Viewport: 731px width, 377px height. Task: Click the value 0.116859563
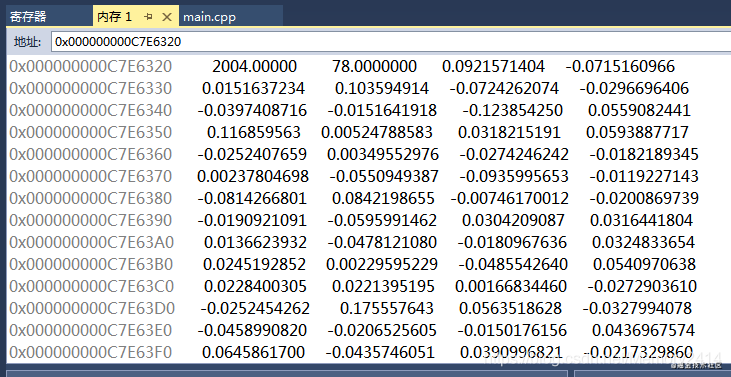[254, 132]
